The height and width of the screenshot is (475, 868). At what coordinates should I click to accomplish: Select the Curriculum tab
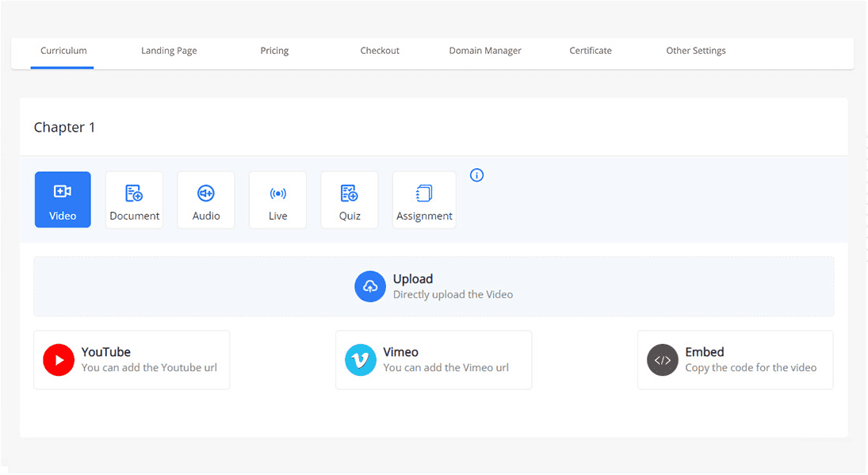click(63, 50)
